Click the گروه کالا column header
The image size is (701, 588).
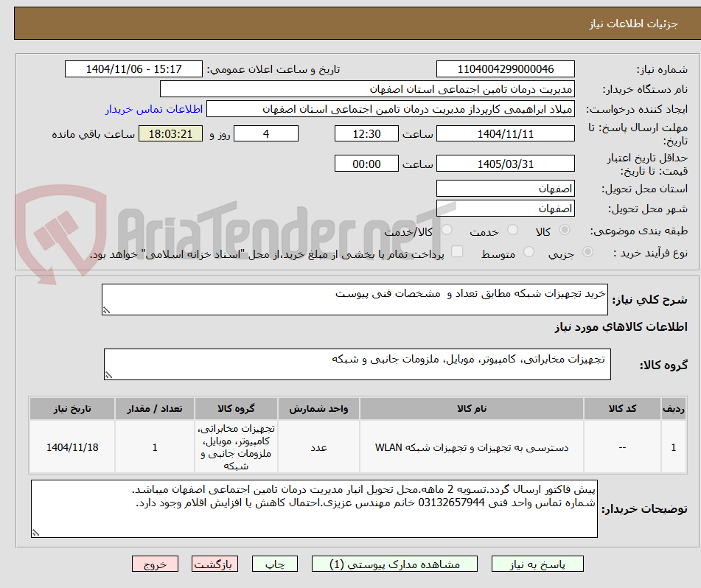pos(236,408)
